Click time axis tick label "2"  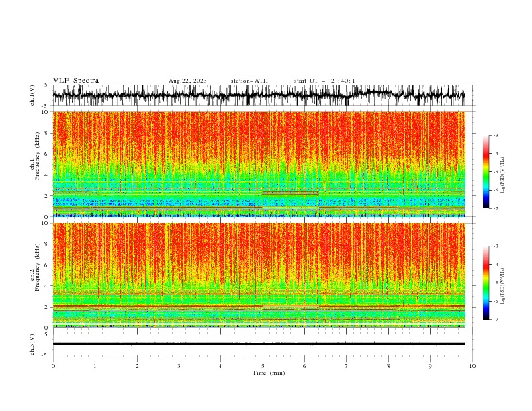(x=137, y=366)
